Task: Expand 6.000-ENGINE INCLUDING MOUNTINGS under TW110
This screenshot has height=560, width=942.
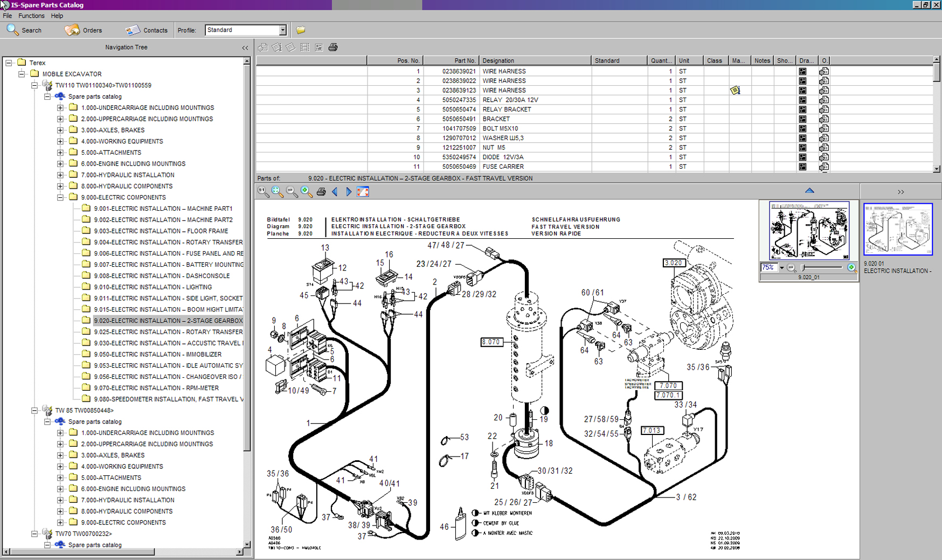Action: coord(60,164)
